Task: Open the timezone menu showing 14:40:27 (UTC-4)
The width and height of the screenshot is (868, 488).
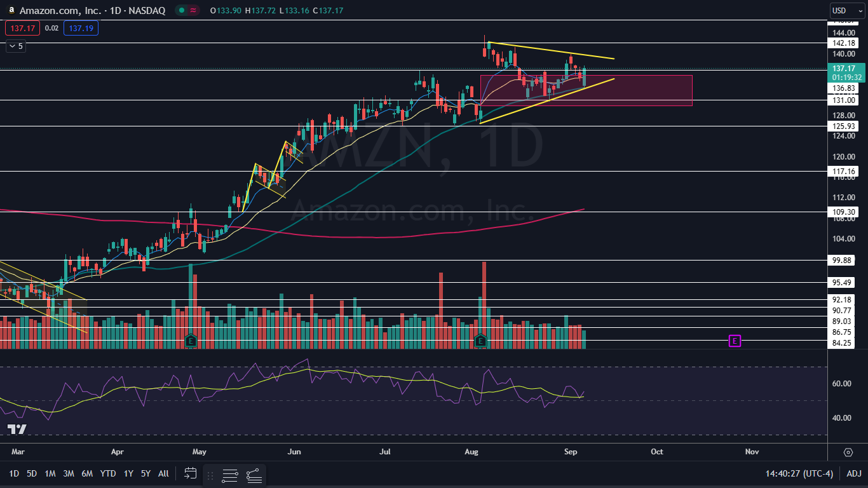Action: [801, 473]
